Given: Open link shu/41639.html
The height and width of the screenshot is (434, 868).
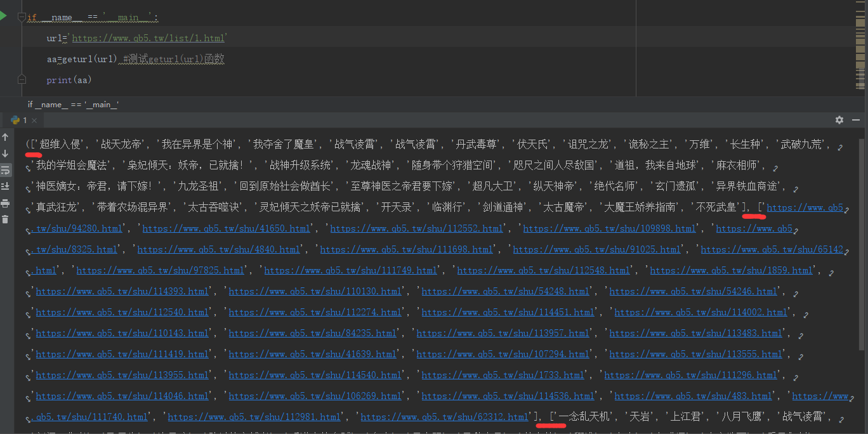Looking at the screenshot, I should tap(313, 354).
